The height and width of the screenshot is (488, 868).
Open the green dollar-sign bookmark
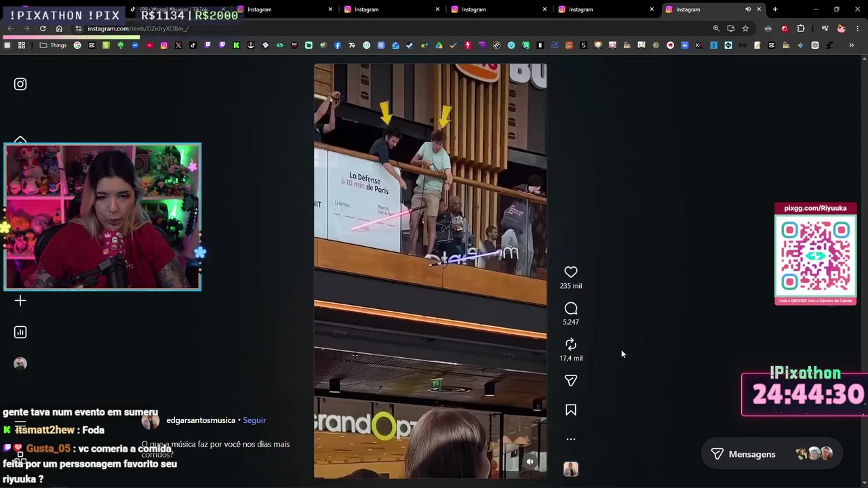pos(106,45)
